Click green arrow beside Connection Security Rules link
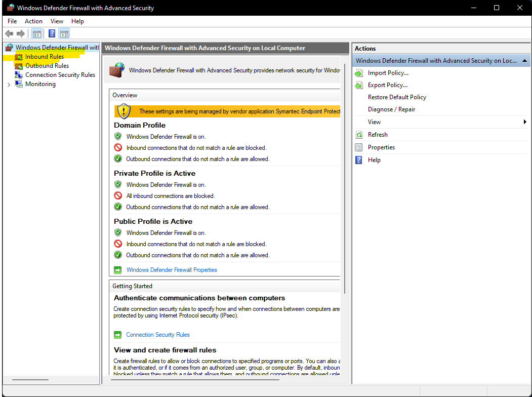532x397 pixels. [118, 335]
